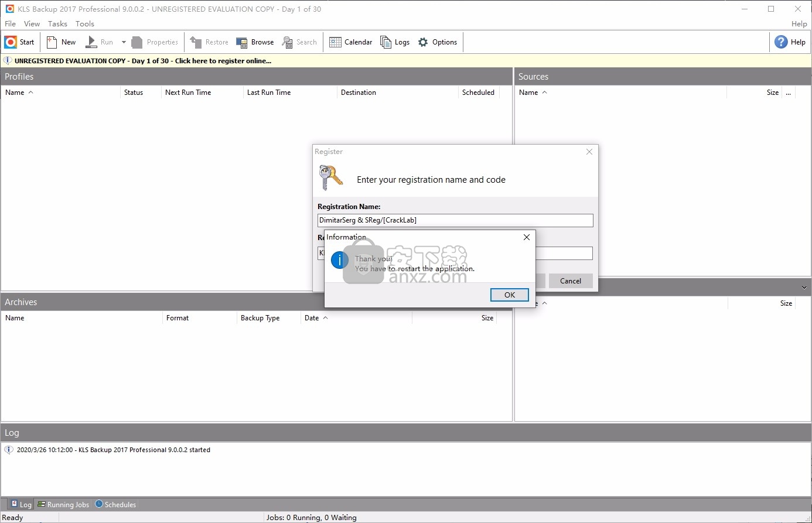Open the Run dropdown arrow
Viewport: 812px width, 523px height.
tap(124, 42)
